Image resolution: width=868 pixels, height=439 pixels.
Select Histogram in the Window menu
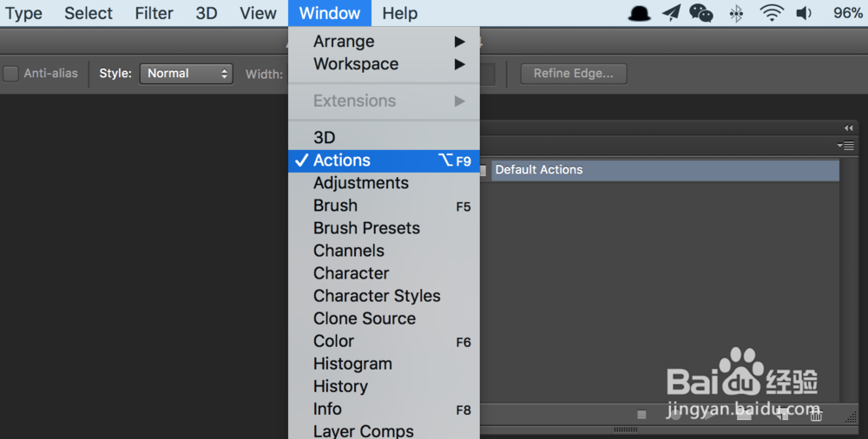(x=352, y=364)
